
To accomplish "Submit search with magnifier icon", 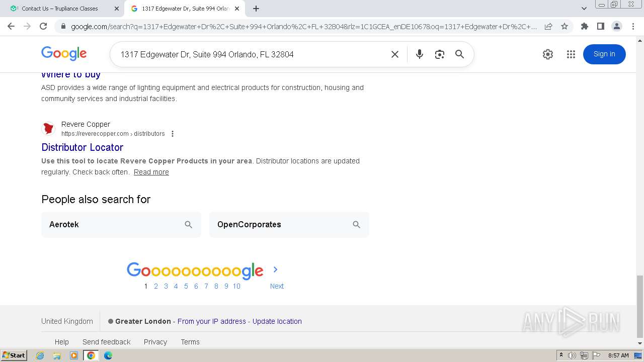I will pyautogui.click(x=459, y=54).
